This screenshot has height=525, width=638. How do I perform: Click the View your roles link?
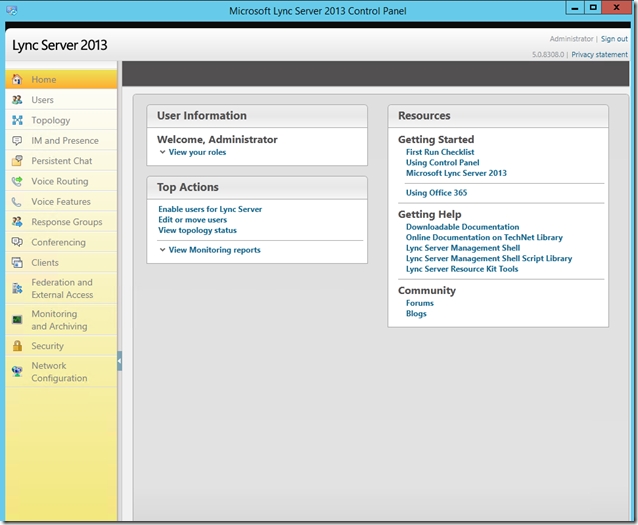pyautogui.click(x=197, y=152)
